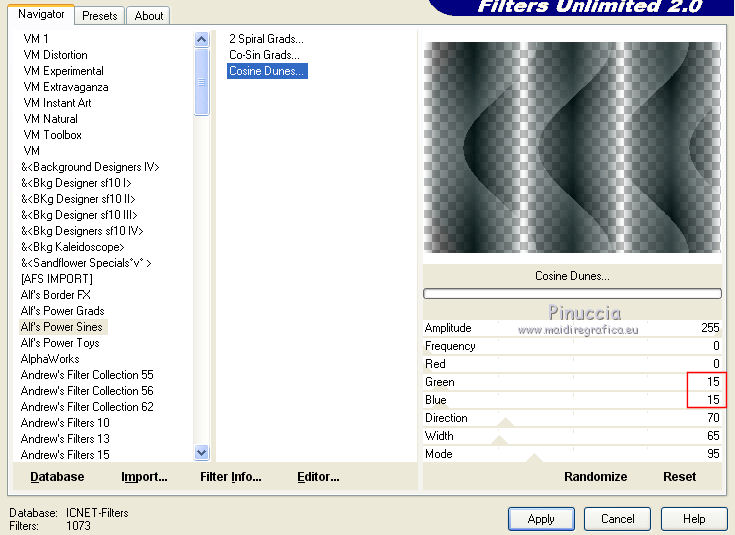
Task: Open the Help button
Action: click(x=694, y=519)
